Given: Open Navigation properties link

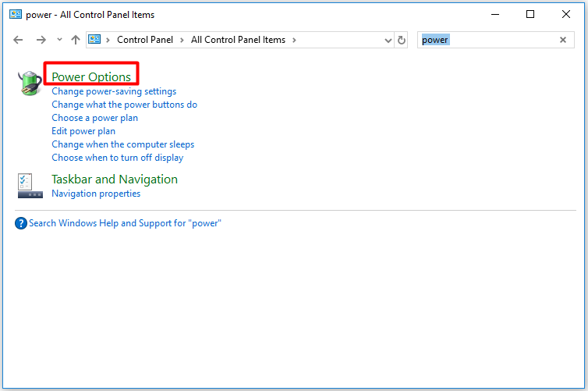Looking at the screenshot, I should [x=96, y=194].
